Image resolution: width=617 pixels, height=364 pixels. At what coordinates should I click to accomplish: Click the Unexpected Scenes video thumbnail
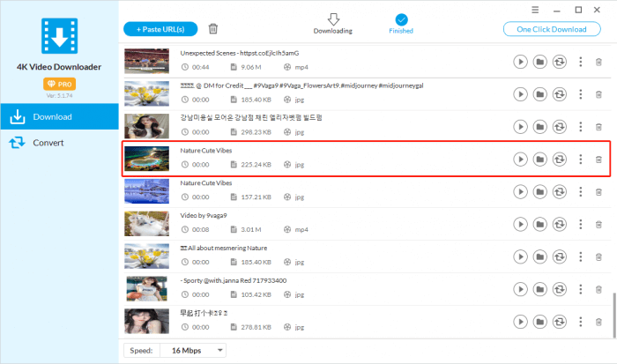coord(146,61)
